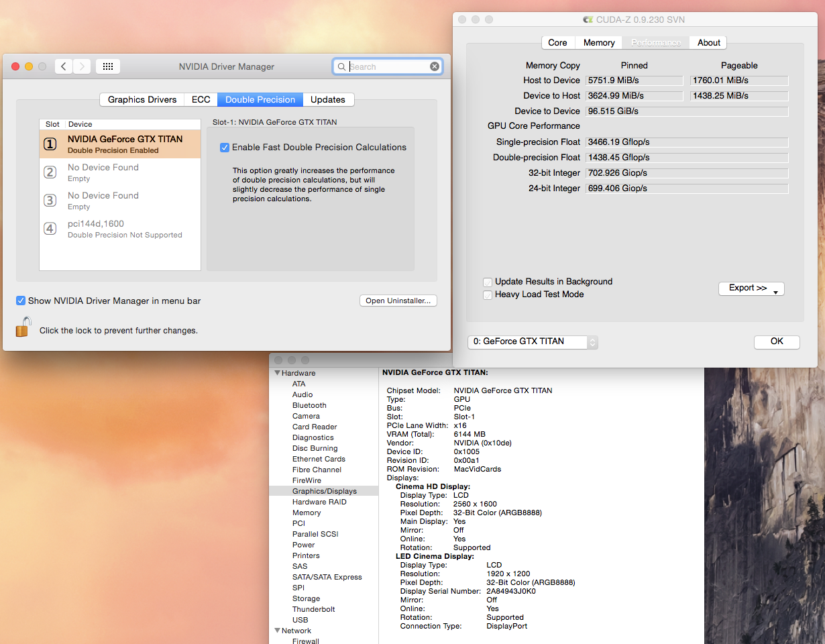Click the Host to Device Pinned 5751.9 MiB/s
The image size is (825, 644).
634,80
